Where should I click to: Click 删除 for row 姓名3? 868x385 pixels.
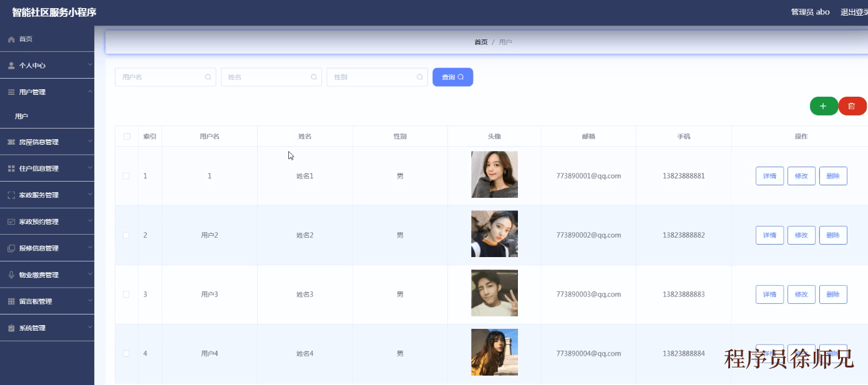coord(833,295)
